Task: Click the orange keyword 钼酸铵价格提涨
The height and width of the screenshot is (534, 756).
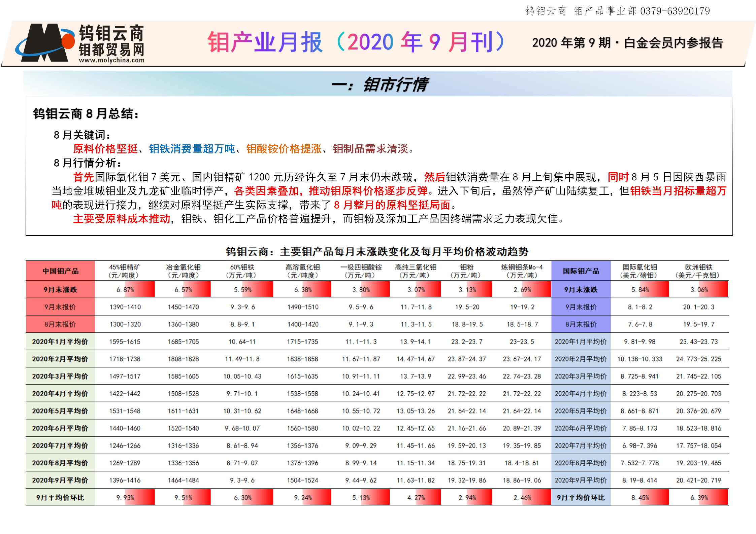Action: (284, 149)
